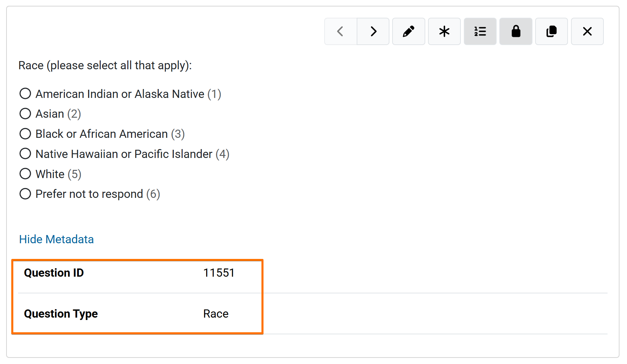The width and height of the screenshot is (627, 364).
Task: Click the Question ID value 11551
Action: [x=219, y=273]
